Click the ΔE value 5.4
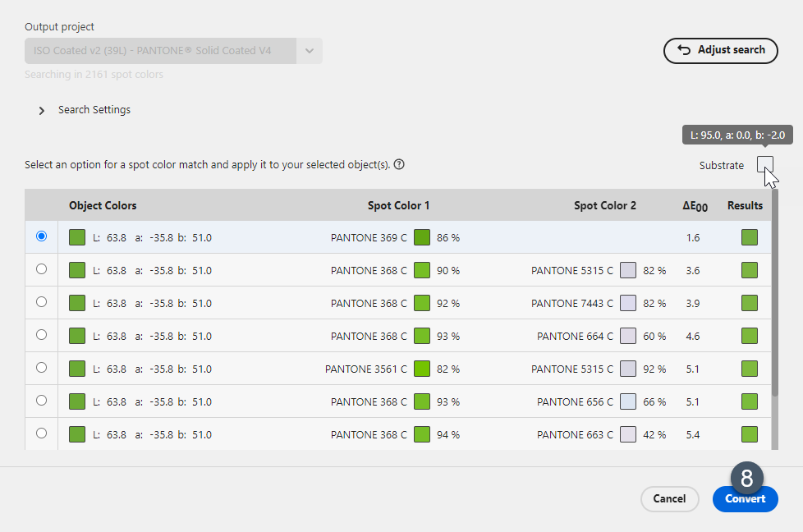Viewport: 803px width, 532px height. point(693,434)
